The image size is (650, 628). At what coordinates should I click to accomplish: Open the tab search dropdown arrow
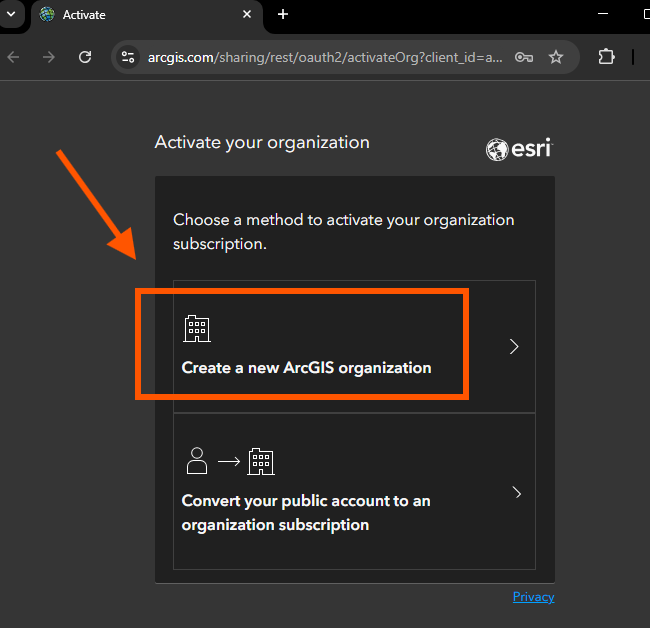click(11, 14)
